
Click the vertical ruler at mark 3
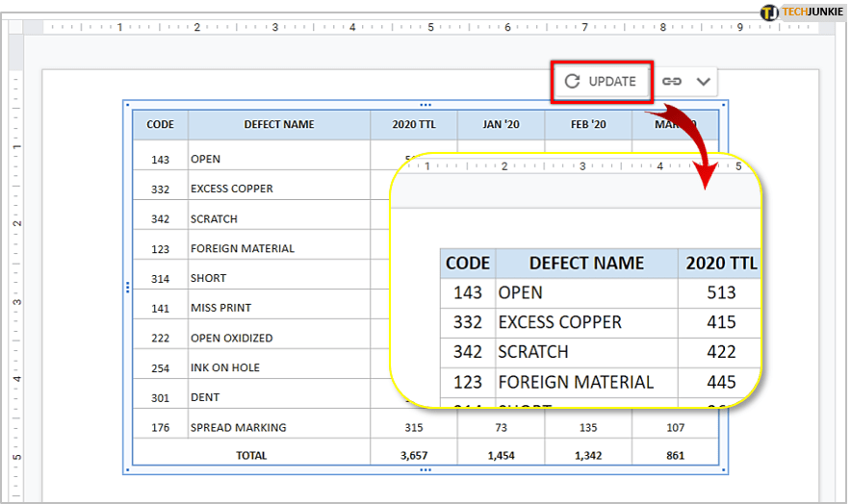point(16,301)
